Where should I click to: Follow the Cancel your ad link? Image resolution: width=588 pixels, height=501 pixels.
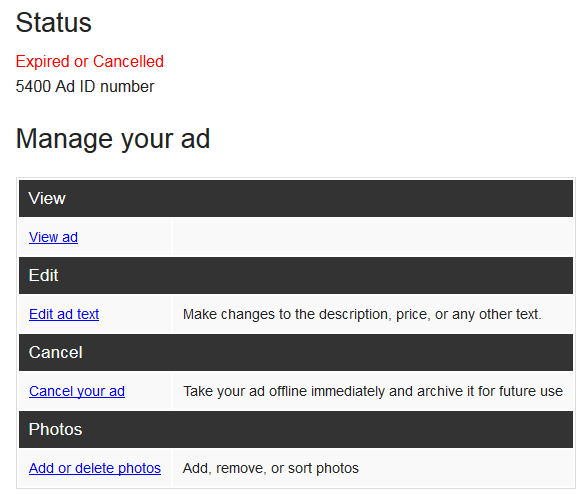(x=77, y=391)
